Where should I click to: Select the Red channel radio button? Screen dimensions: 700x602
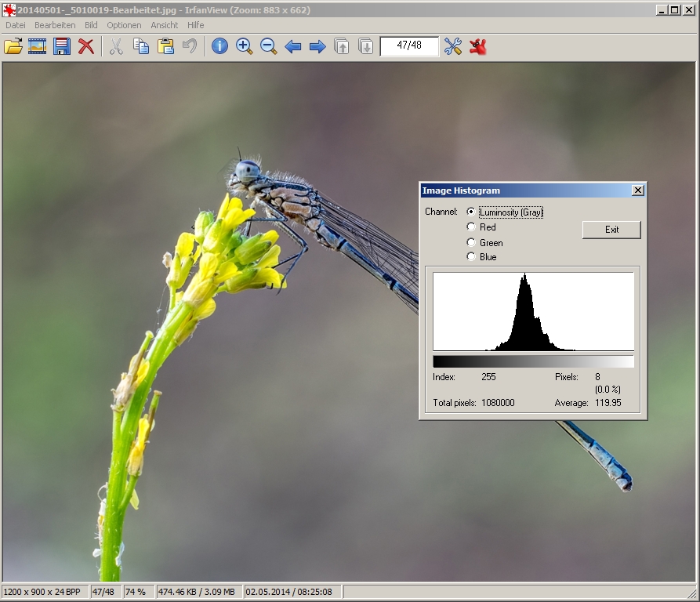pyautogui.click(x=470, y=227)
